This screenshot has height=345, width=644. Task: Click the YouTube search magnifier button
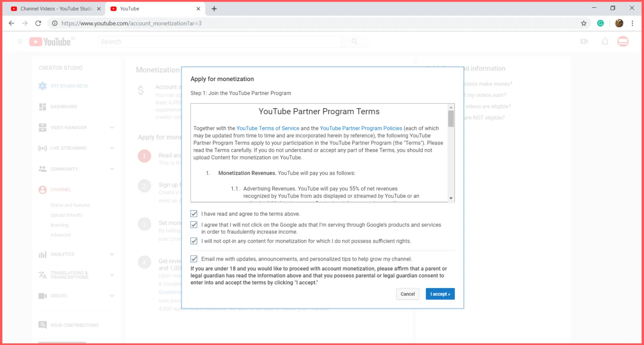click(354, 41)
